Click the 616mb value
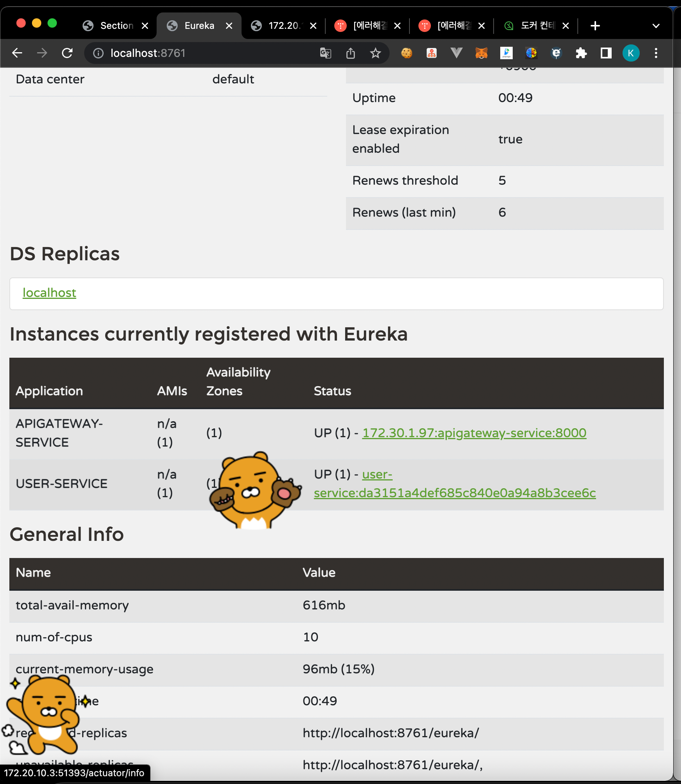This screenshot has width=681, height=784. pyautogui.click(x=324, y=605)
